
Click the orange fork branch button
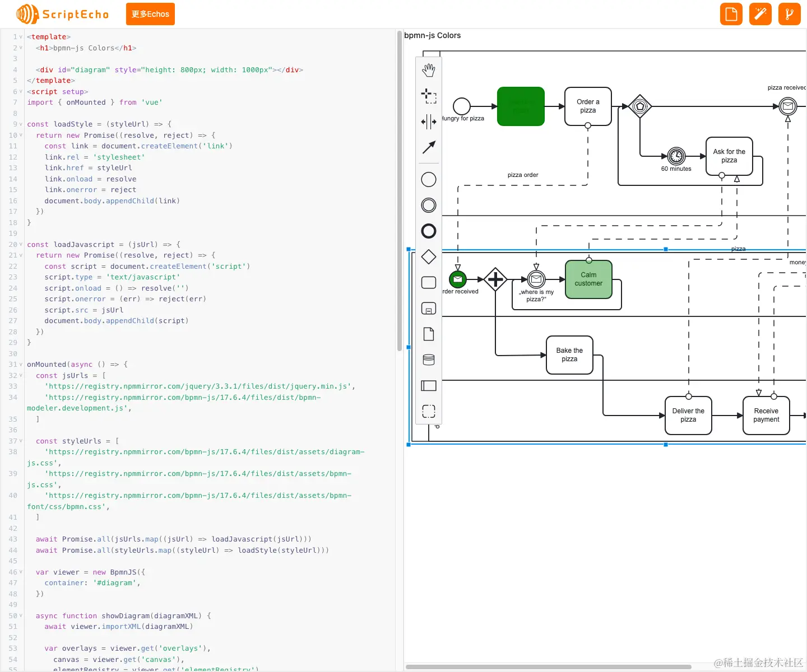pyautogui.click(x=790, y=14)
